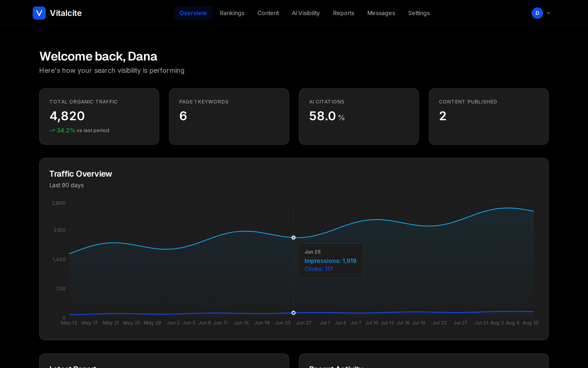This screenshot has height=368, width=588.
Task: Switch to the Messages tab
Action: pyautogui.click(x=381, y=13)
